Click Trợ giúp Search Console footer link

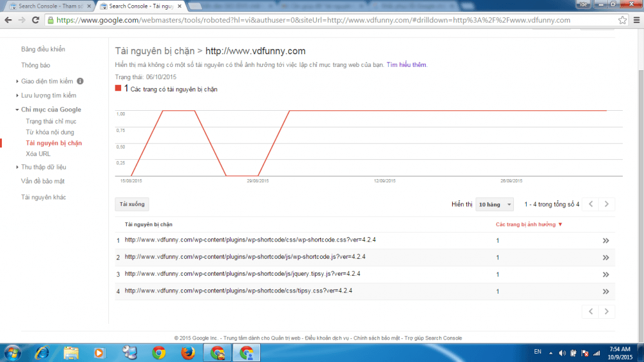433,338
